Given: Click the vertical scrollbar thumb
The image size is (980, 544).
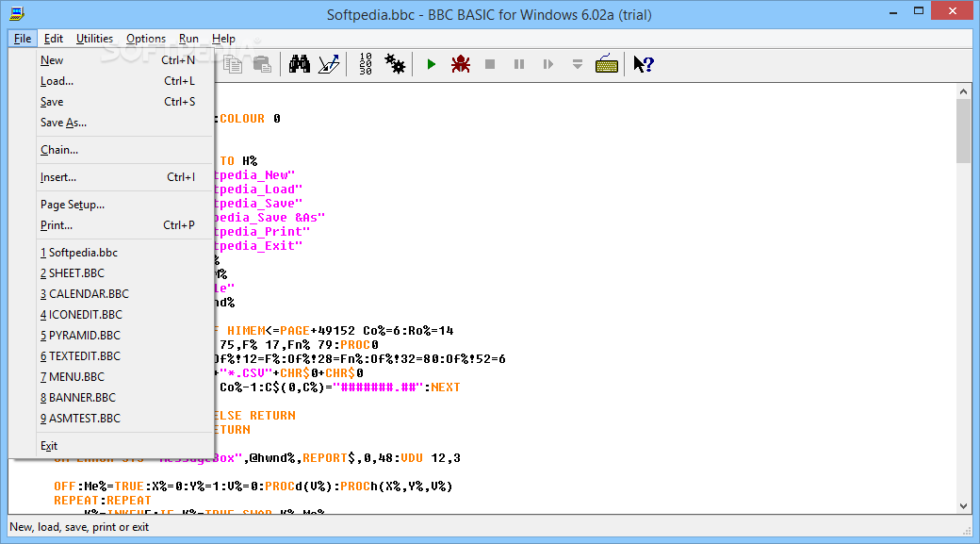Looking at the screenshot, I should (x=963, y=131).
